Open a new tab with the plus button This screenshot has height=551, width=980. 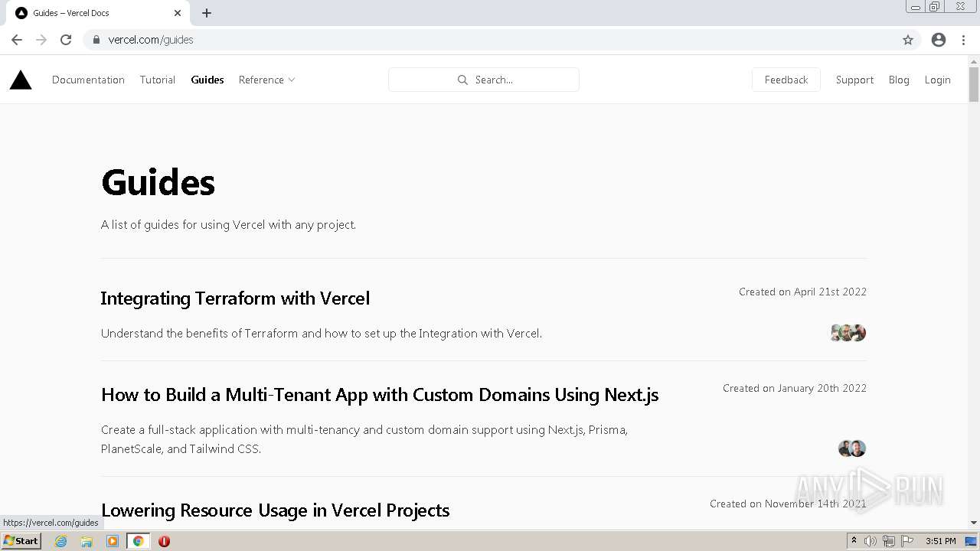click(x=207, y=13)
